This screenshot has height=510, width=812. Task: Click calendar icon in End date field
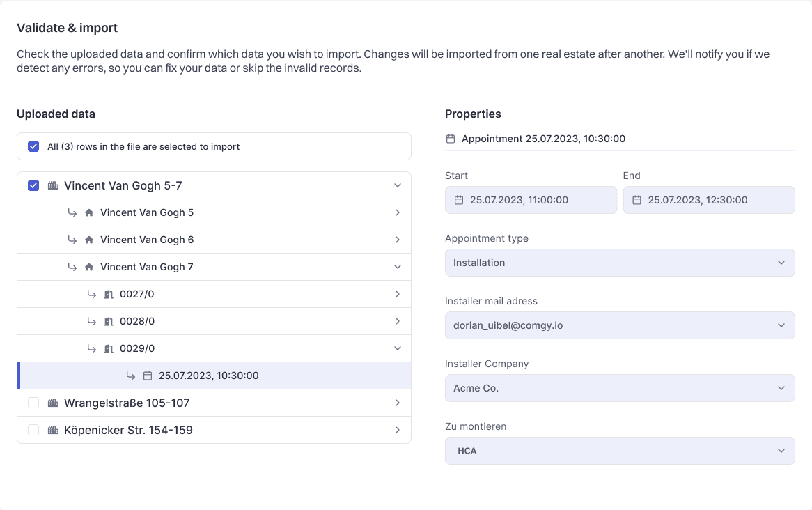point(637,200)
